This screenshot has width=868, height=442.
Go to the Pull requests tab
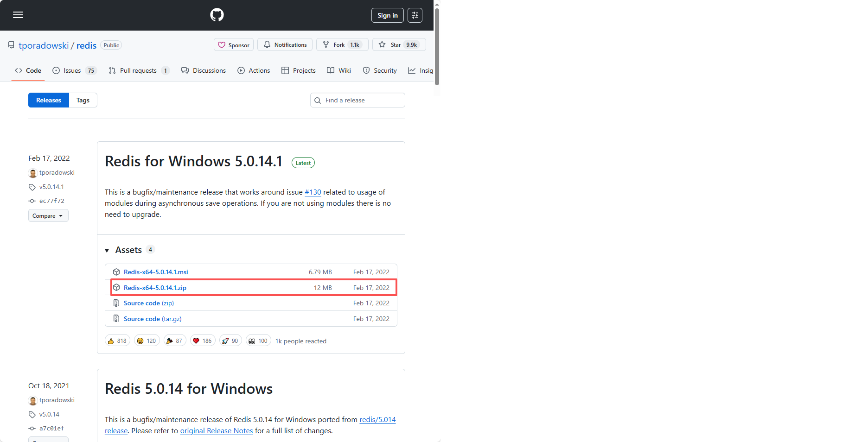coord(138,71)
